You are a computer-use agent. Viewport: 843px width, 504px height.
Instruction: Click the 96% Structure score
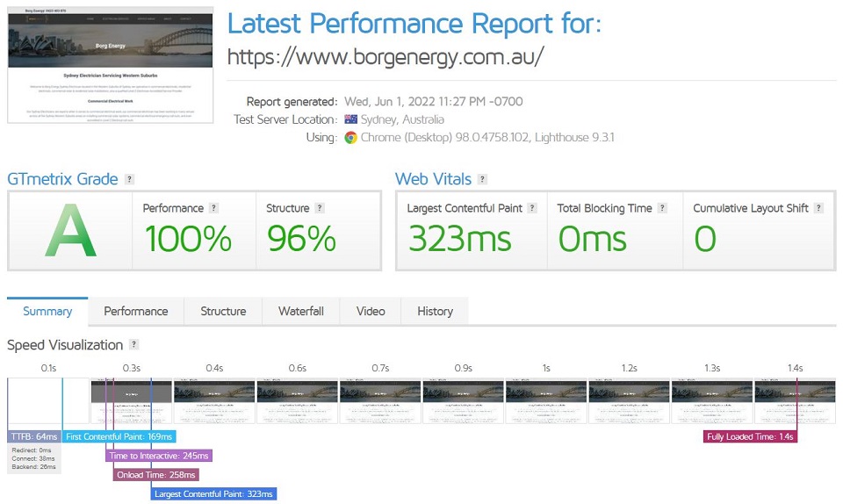(x=301, y=239)
